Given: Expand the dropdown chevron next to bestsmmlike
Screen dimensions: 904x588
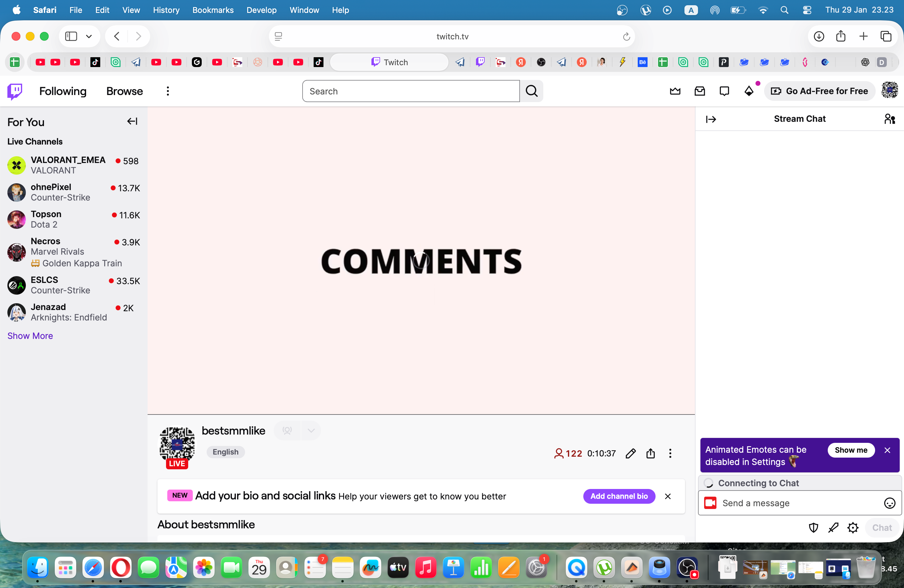Looking at the screenshot, I should 311,430.
